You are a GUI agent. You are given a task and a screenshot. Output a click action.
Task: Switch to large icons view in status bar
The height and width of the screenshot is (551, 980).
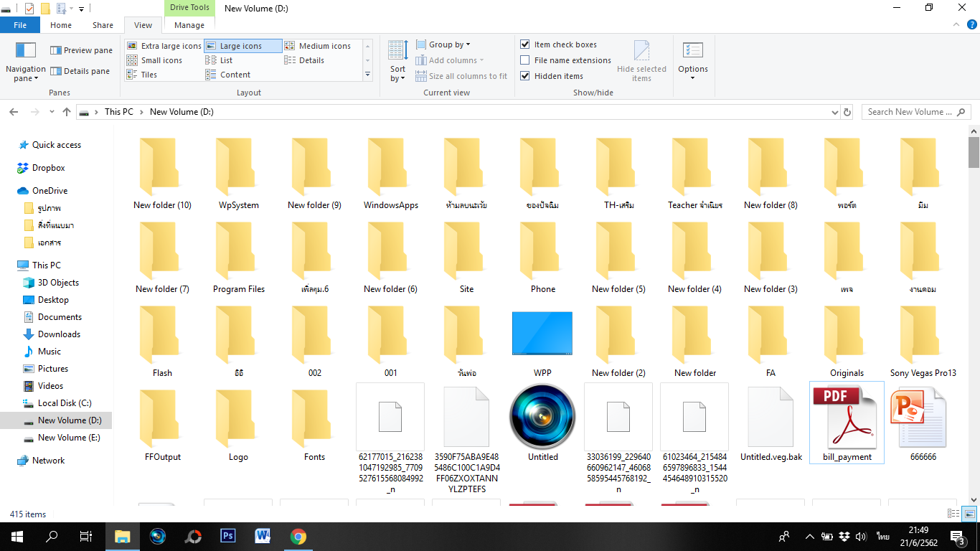[969, 514]
